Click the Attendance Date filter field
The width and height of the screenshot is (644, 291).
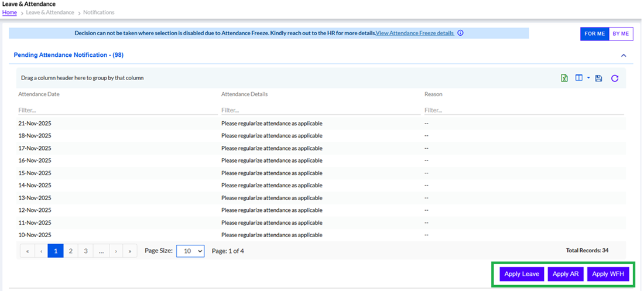(117, 110)
